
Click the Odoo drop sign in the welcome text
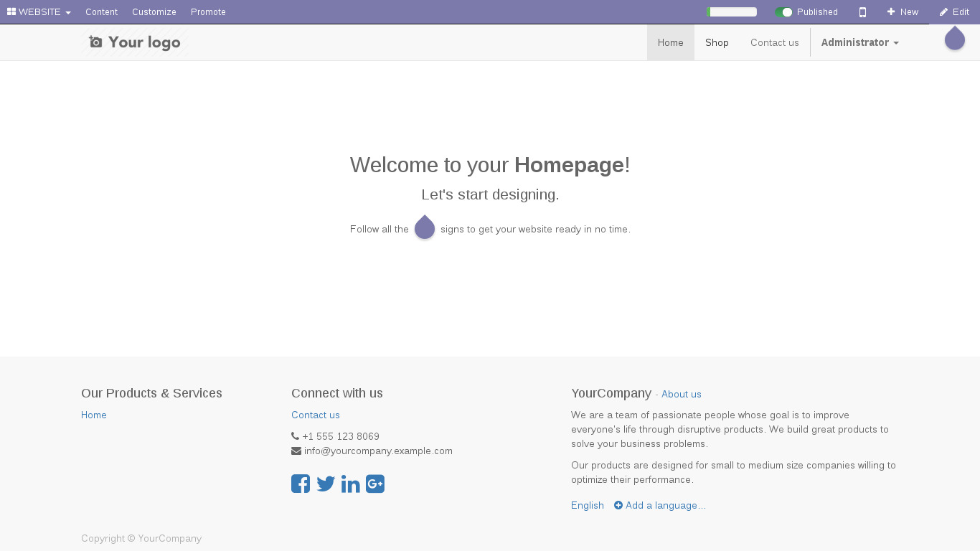click(x=425, y=227)
